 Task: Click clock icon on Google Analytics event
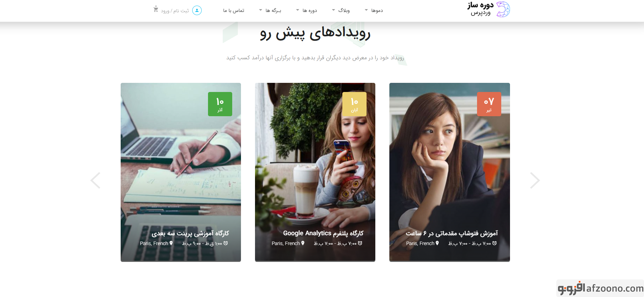click(360, 243)
